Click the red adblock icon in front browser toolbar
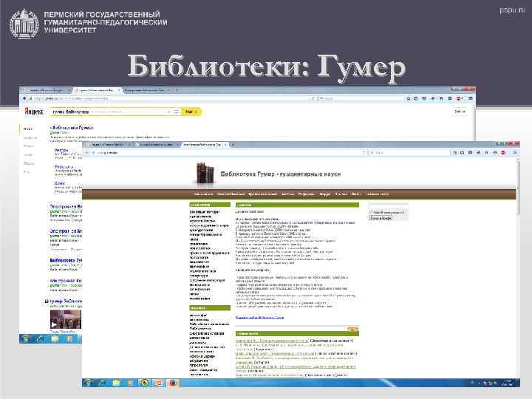This screenshot has width=532, height=399. tap(503, 153)
